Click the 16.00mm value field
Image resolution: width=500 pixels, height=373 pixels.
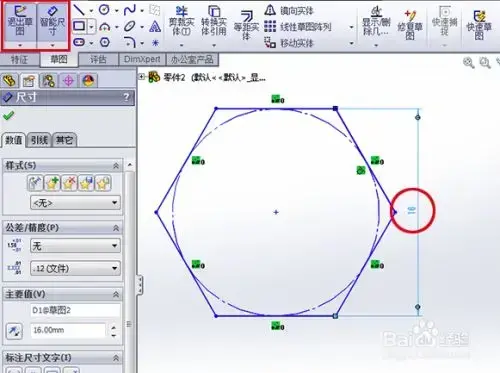pos(68,330)
